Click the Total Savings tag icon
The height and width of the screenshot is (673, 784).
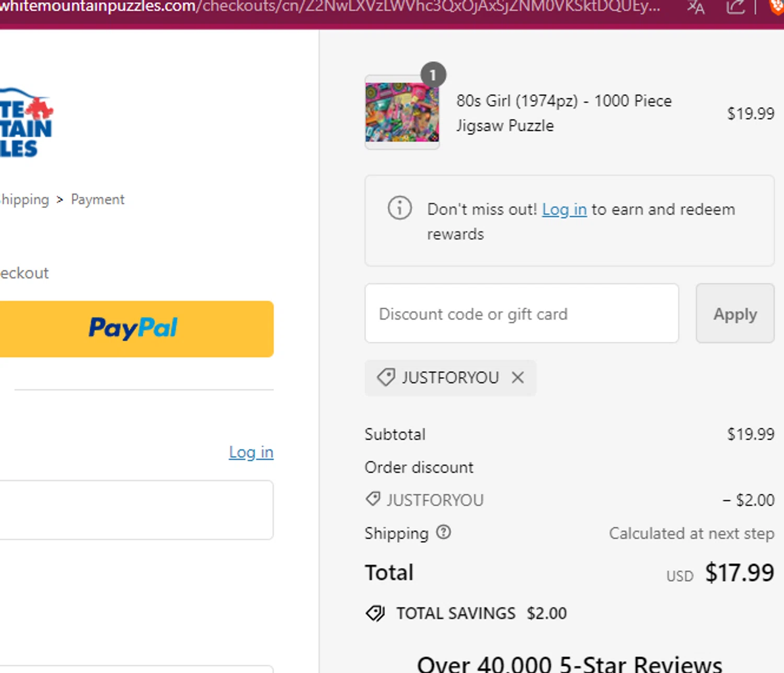[x=375, y=613]
